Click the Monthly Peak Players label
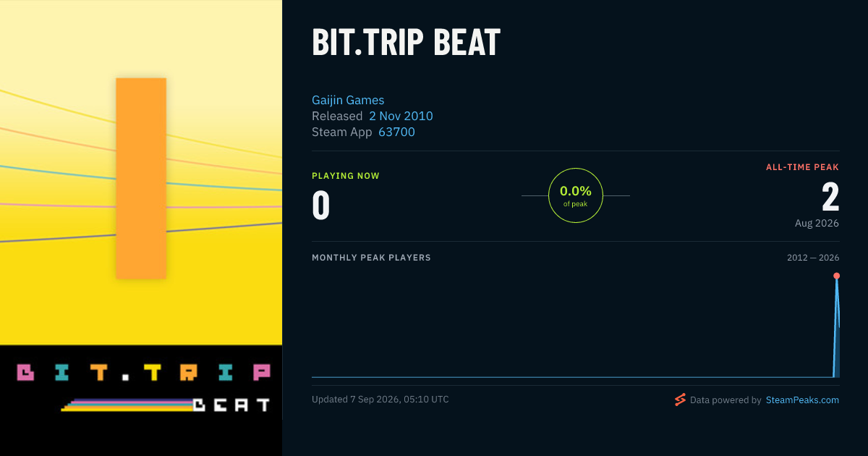 (x=371, y=258)
